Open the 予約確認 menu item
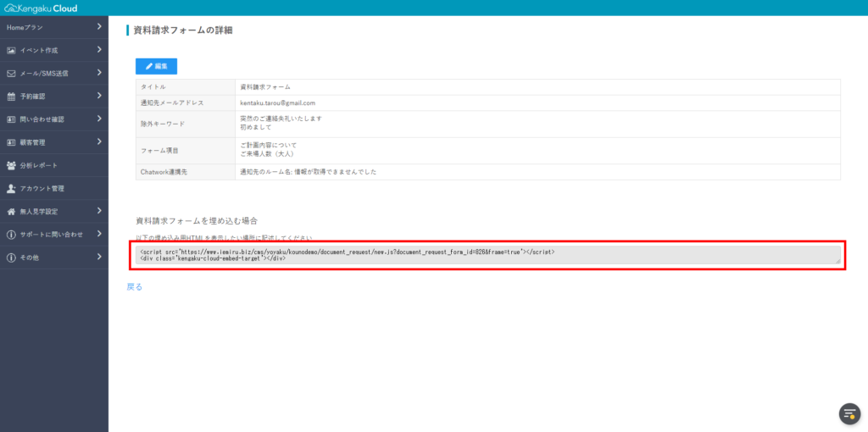This screenshot has width=868, height=432. tap(54, 97)
